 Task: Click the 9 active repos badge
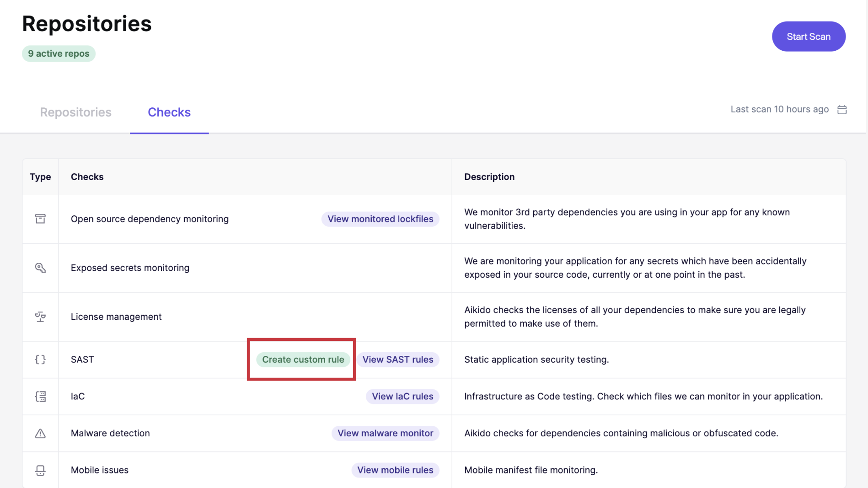pyautogui.click(x=59, y=53)
